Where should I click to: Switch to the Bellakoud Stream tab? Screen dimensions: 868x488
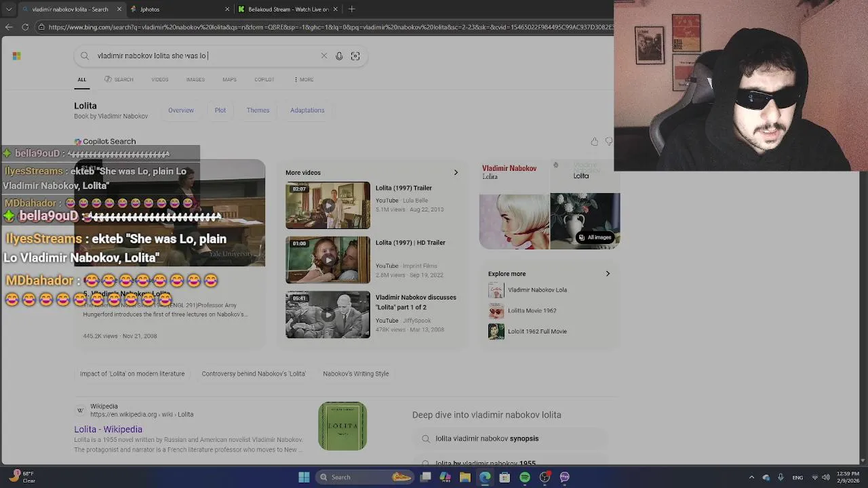[x=286, y=9]
